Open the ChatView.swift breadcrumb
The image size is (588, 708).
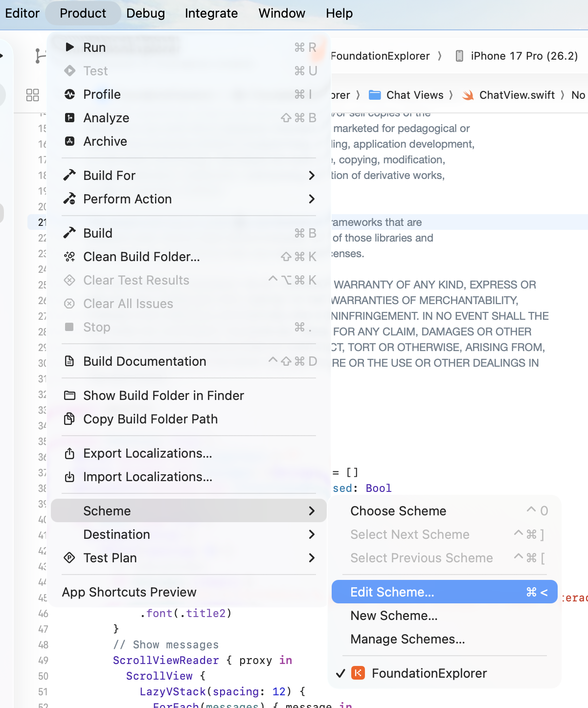[509, 95]
